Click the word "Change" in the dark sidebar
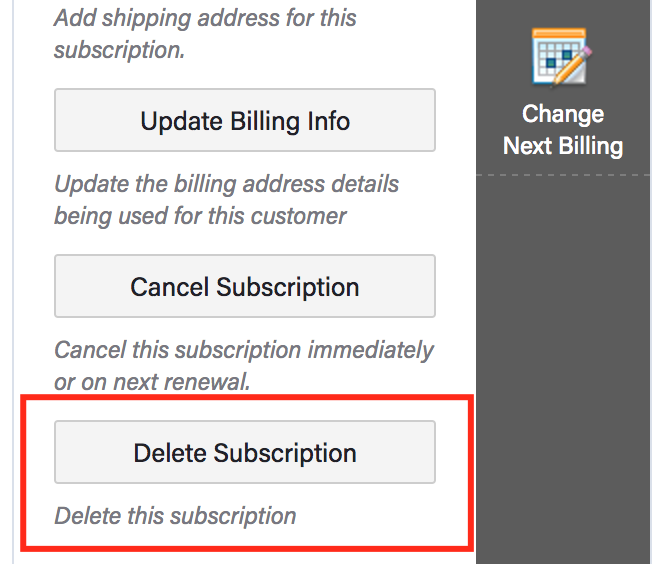 point(563,114)
